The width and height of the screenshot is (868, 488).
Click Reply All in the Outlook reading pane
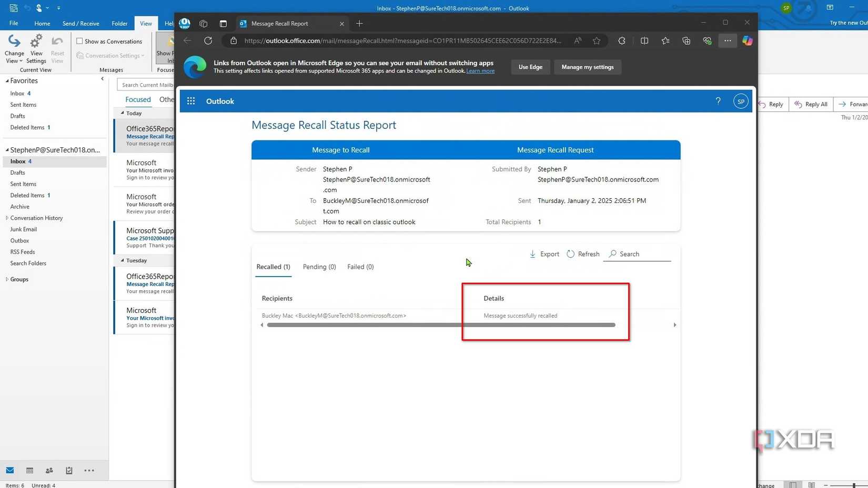[811, 104]
